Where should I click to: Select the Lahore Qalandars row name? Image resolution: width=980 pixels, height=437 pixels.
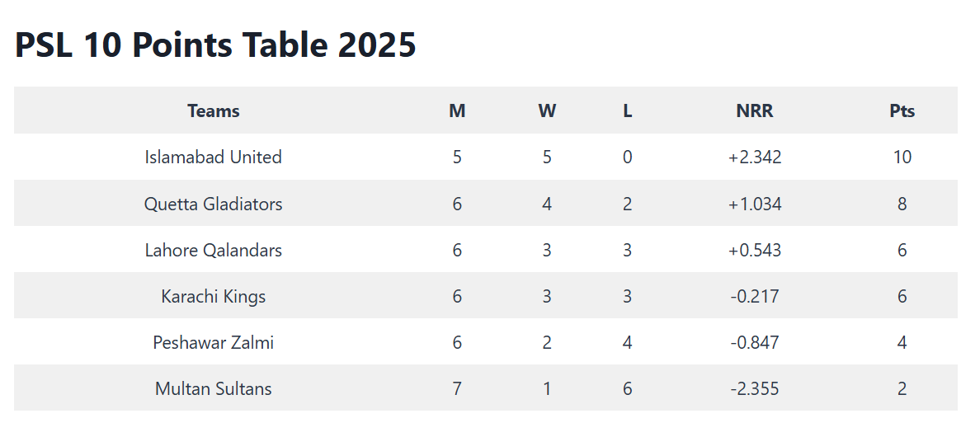pyautogui.click(x=213, y=250)
